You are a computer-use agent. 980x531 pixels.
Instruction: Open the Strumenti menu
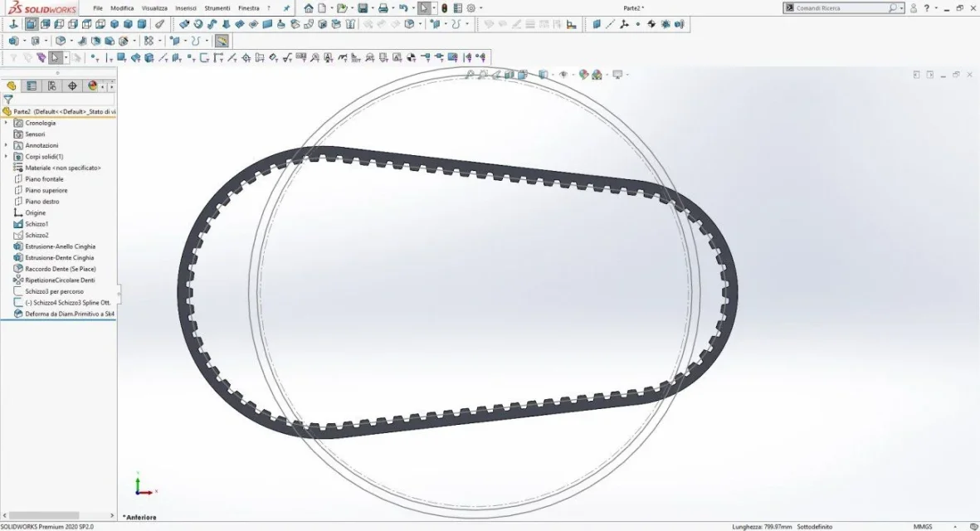coord(217,8)
